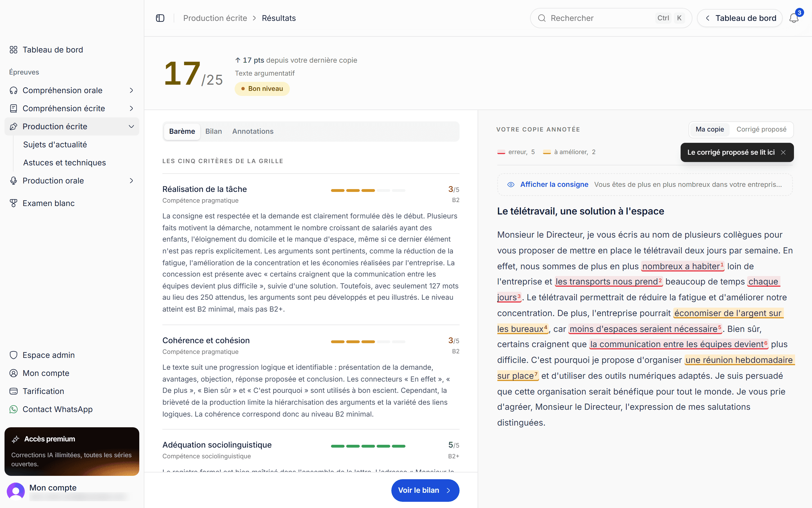Viewport: 812px width, 508px height.
Task: Click Adéquation sociolinguistique green score bar
Action: (x=368, y=446)
